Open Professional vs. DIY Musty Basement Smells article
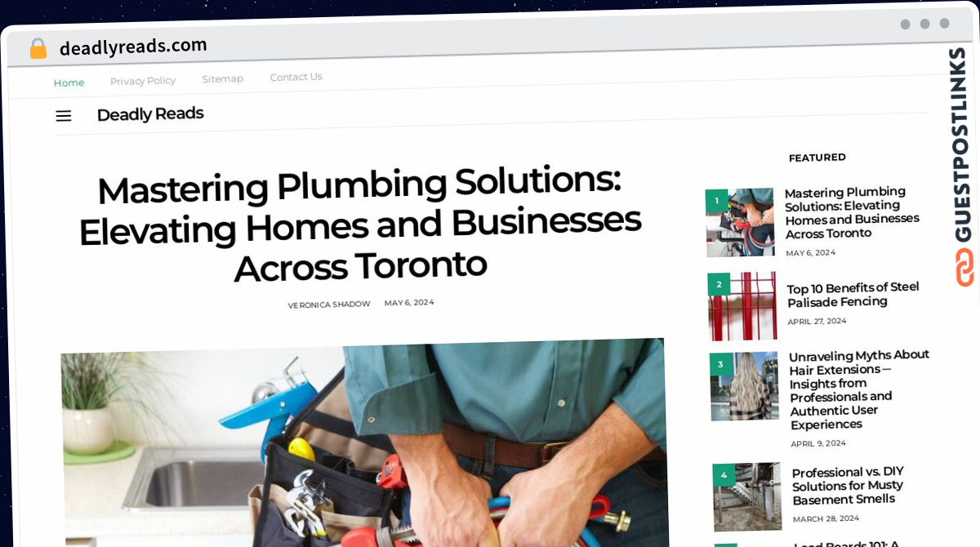 click(x=848, y=486)
